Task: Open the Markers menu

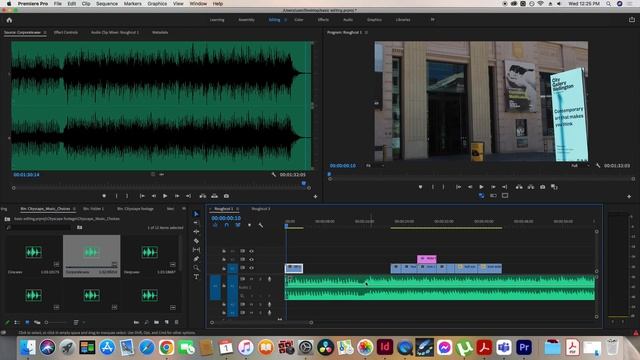Action: [x=133, y=4]
